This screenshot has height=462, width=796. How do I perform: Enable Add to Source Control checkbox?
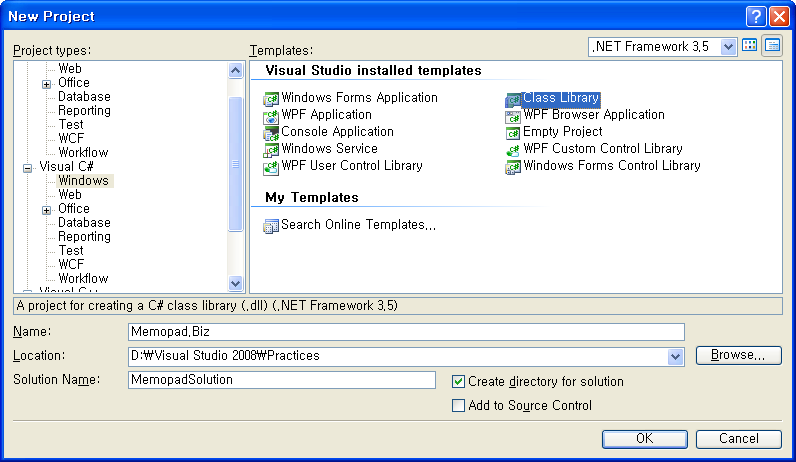point(458,406)
